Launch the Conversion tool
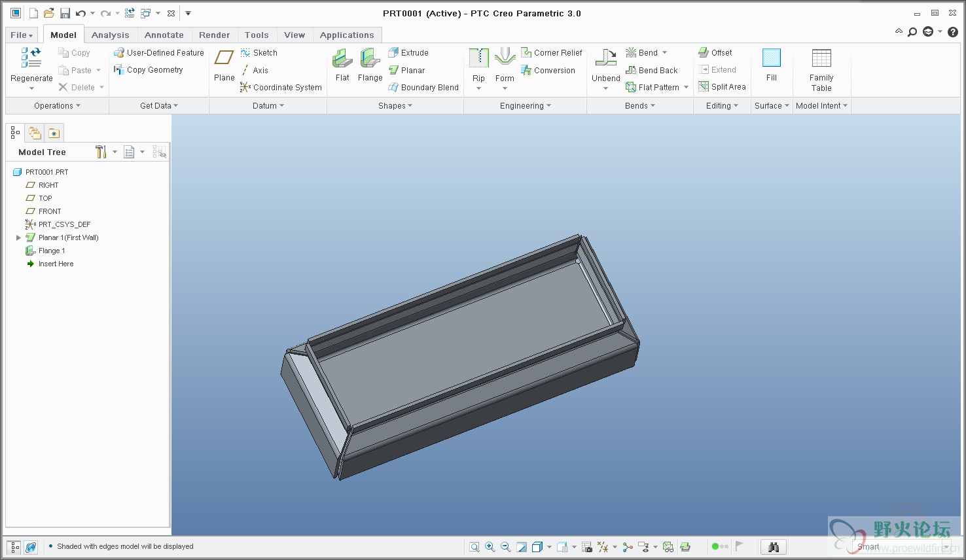Screen dimensions: 966x560 [548, 70]
